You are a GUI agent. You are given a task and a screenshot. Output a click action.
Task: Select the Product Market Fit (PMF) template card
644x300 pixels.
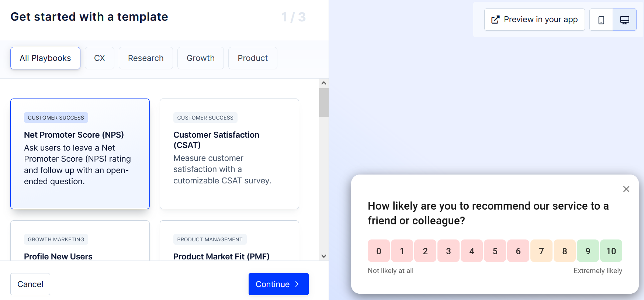[x=229, y=247]
